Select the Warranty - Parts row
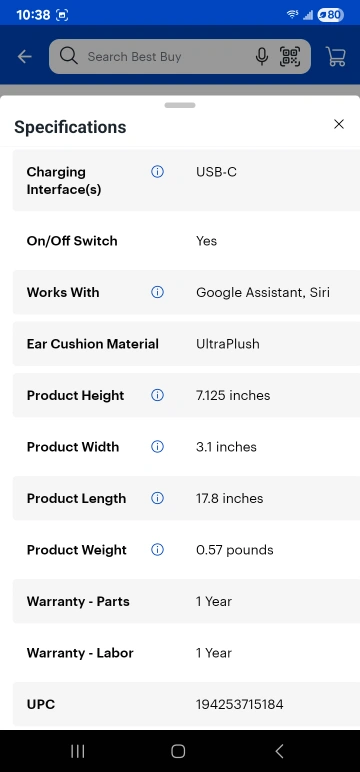 pyautogui.click(x=186, y=601)
